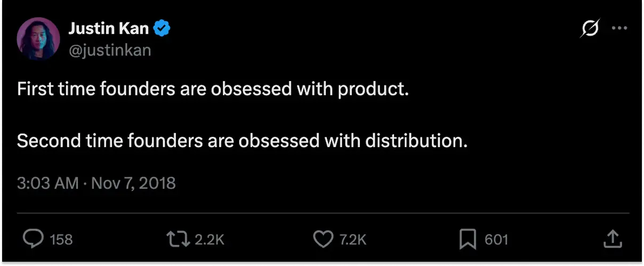Click the Nov 7, 2018 date
644x266 pixels.
[133, 183]
